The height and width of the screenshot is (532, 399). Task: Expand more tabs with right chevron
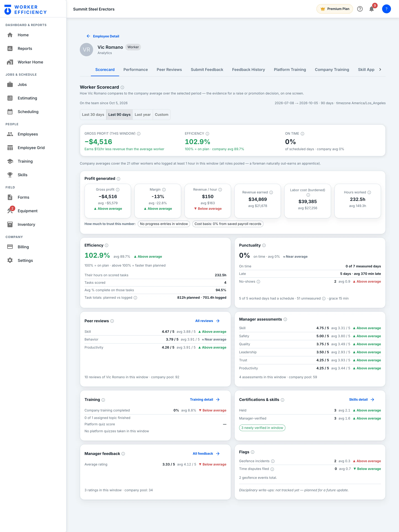click(x=380, y=70)
